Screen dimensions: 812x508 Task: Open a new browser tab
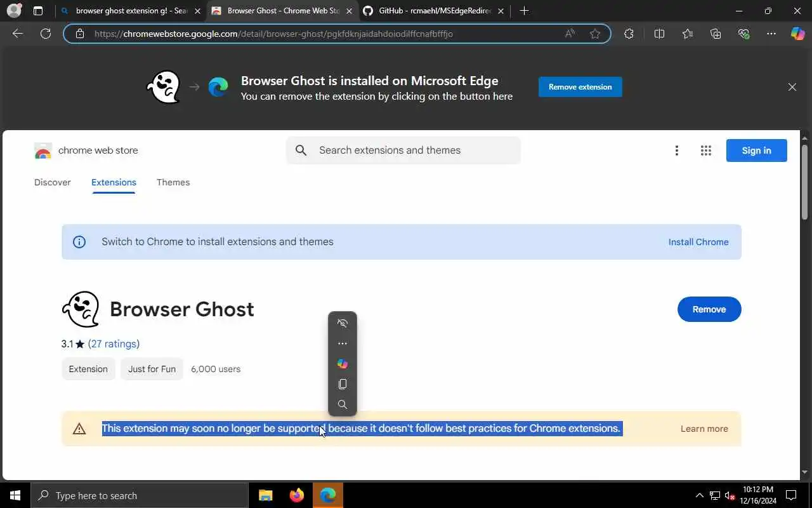point(524,11)
